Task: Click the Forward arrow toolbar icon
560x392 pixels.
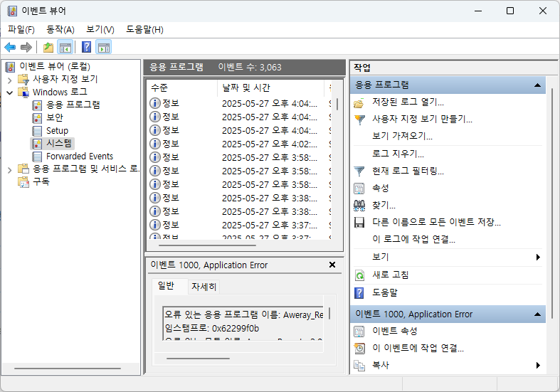Action: (x=26, y=47)
